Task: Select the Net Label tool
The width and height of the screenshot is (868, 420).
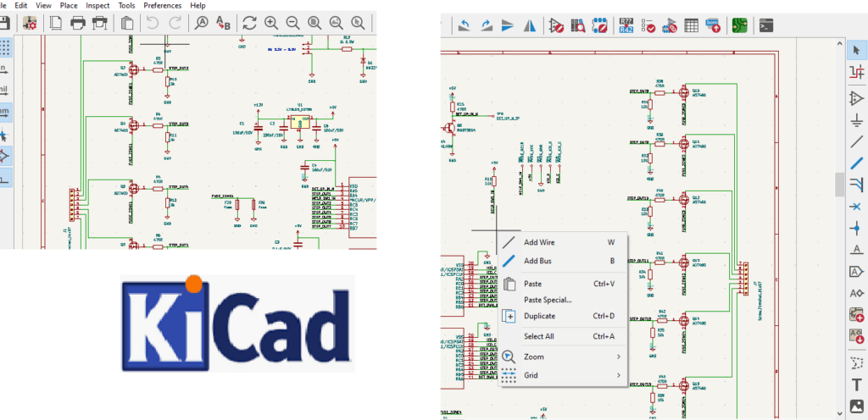Action: click(x=857, y=249)
